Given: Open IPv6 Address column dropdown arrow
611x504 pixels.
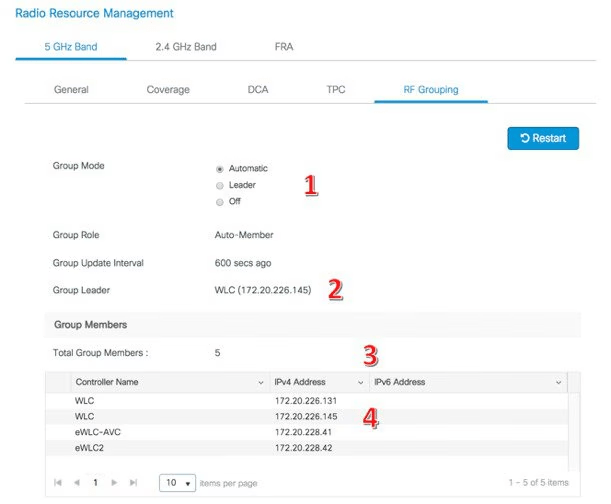Looking at the screenshot, I should (558, 383).
